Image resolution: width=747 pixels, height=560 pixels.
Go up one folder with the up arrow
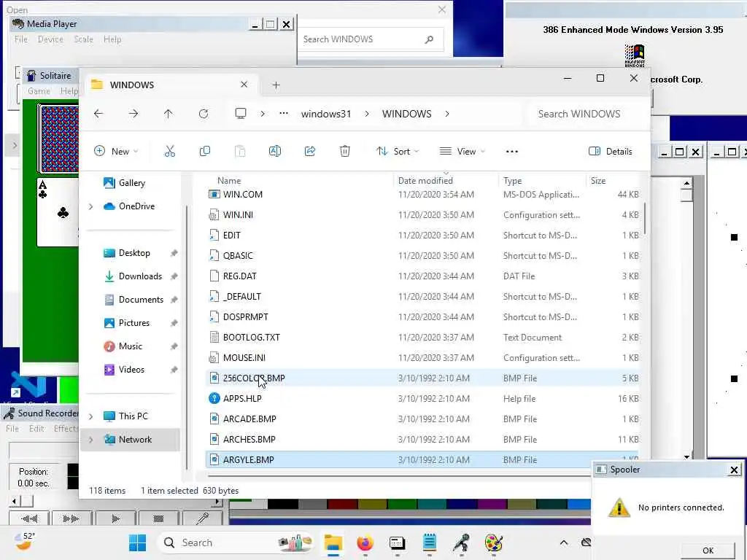169,114
